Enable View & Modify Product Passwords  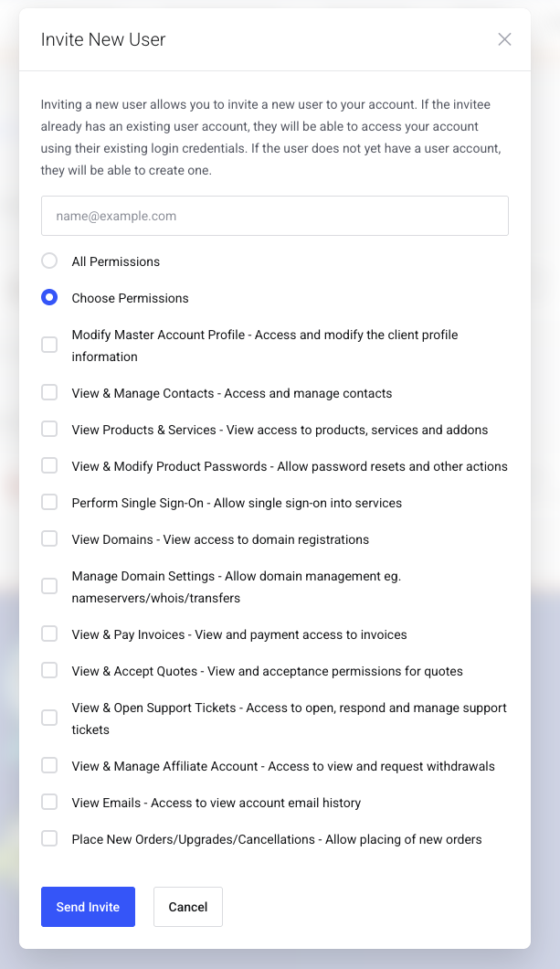click(49, 466)
